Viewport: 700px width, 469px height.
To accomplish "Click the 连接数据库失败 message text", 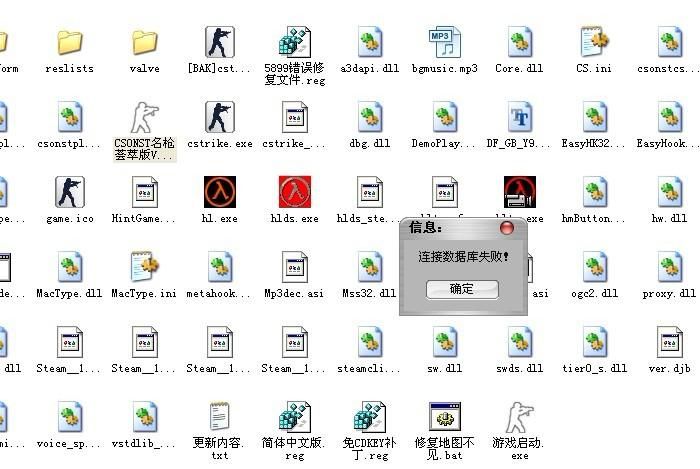I will 463,257.
